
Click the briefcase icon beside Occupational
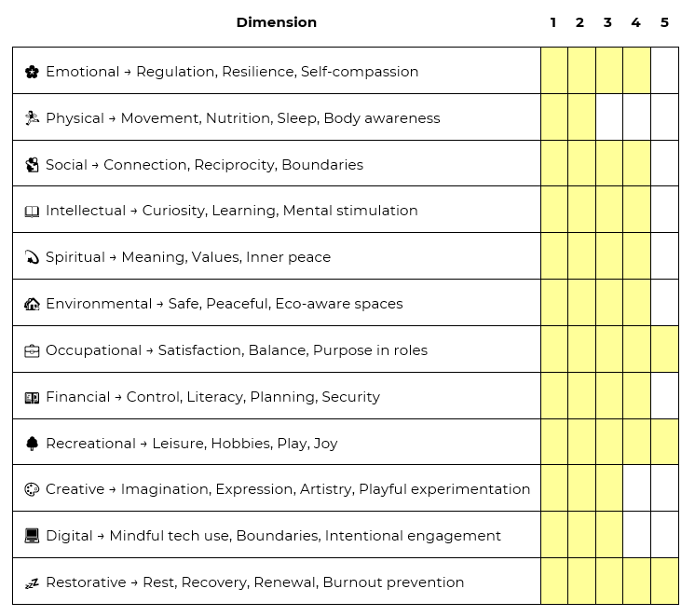point(32,350)
